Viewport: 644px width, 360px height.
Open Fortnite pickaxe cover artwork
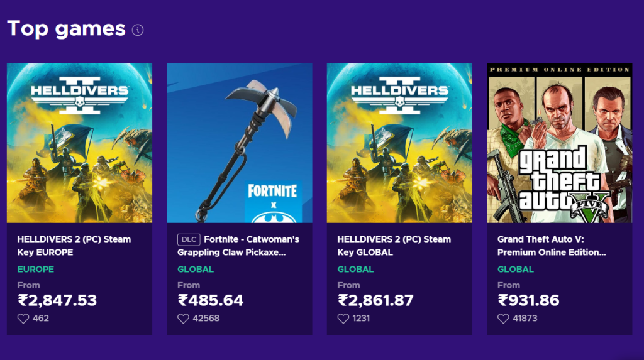click(239, 143)
